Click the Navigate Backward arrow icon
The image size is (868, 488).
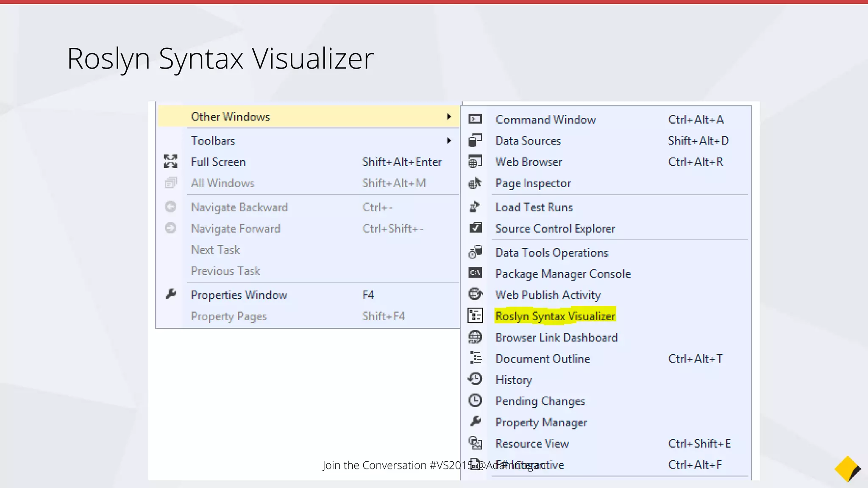170,207
